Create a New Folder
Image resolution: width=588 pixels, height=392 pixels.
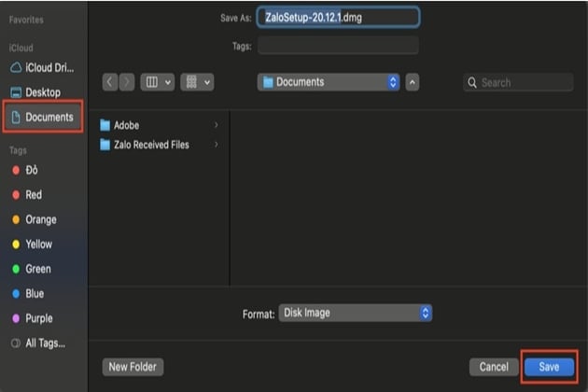(133, 367)
